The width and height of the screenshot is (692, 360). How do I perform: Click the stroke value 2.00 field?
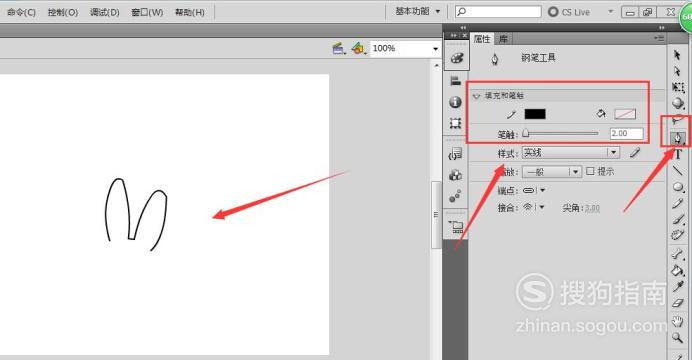coord(626,133)
